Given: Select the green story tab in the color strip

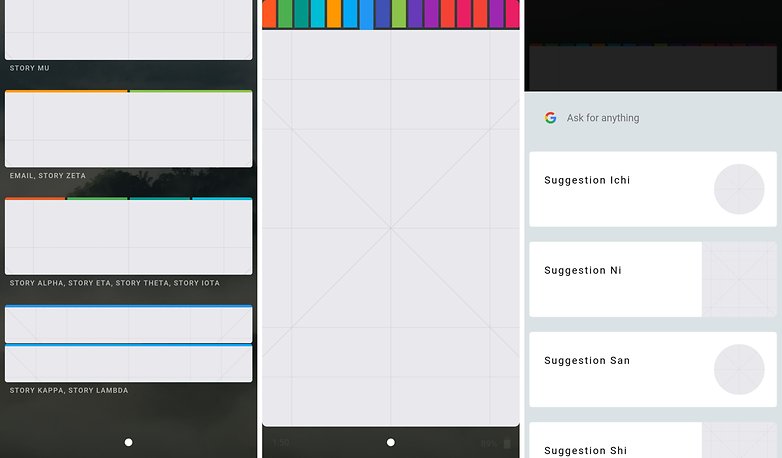Looking at the screenshot, I should pos(285,13).
